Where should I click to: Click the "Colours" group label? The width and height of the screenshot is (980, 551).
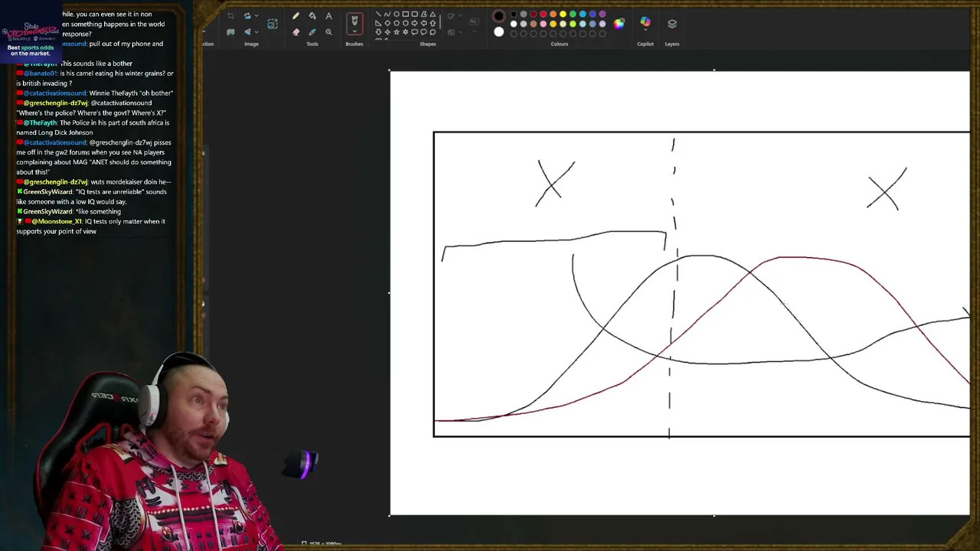coord(559,44)
